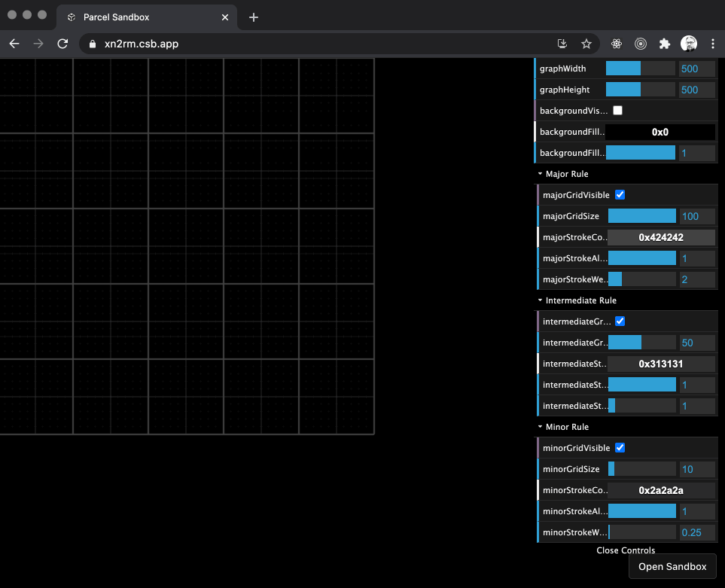Open the browser extensions puzzle icon
Screen dimensions: 725x588
tap(665, 44)
